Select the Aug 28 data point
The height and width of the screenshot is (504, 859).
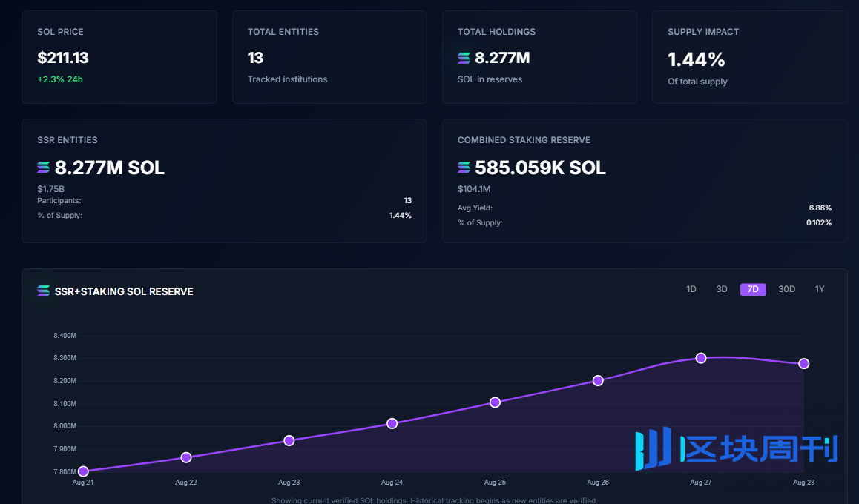(804, 363)
